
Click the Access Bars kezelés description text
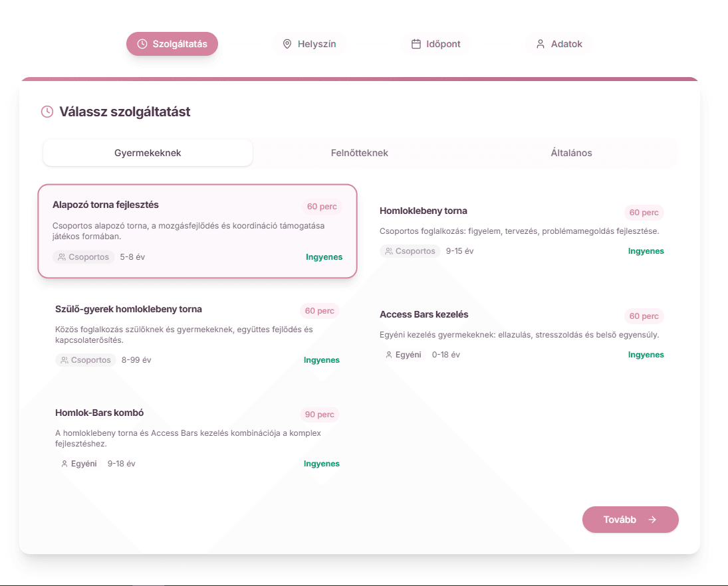pos(519,335)
